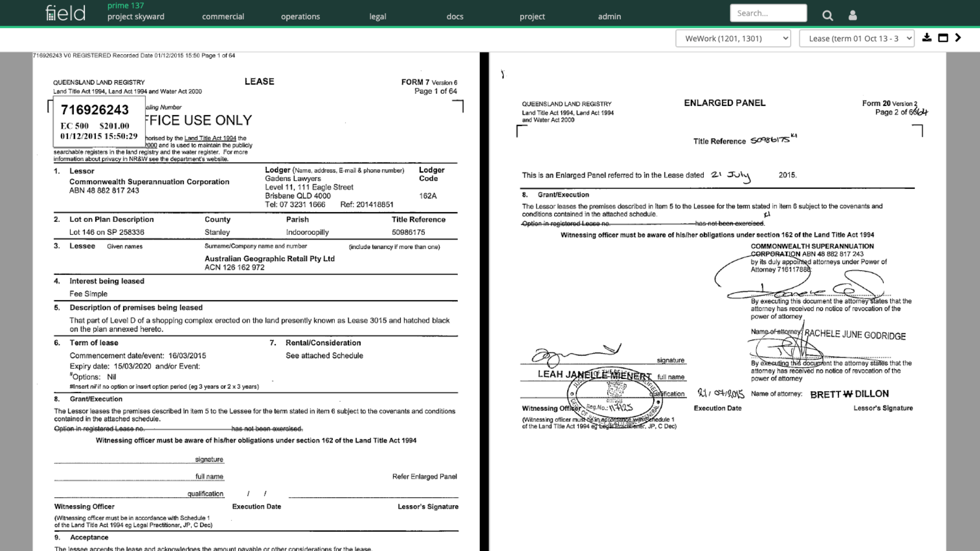The image size is (980, 551).
Task: Open the Lease term dropdown
Action: [x=856, y=38]
